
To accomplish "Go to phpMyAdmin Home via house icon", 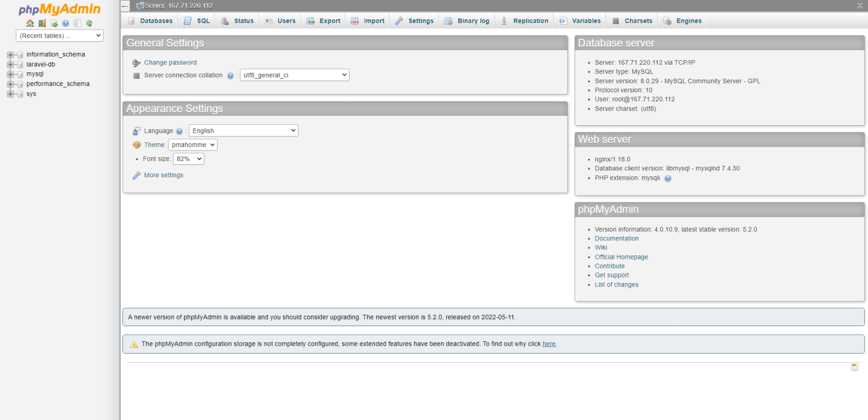I will [x=30, y=23].
